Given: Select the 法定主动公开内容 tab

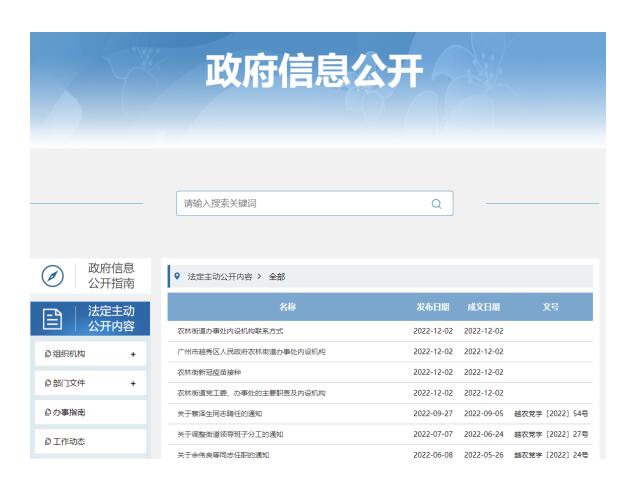Looking at the screenshot, I should point(111,319).
